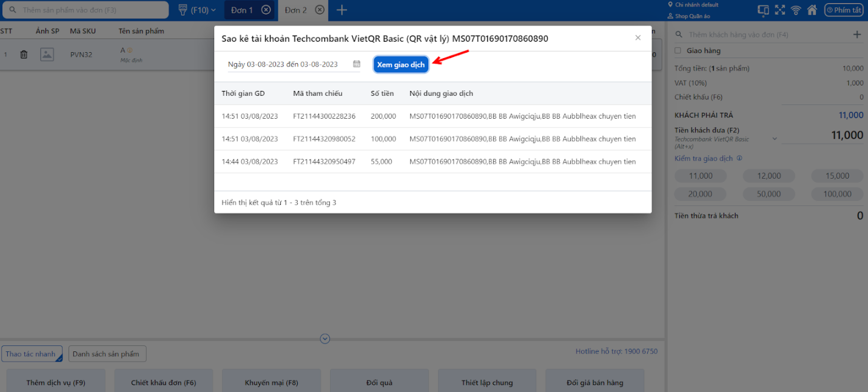
Task: Open the customer display screen icon
Action: point(764,10)
